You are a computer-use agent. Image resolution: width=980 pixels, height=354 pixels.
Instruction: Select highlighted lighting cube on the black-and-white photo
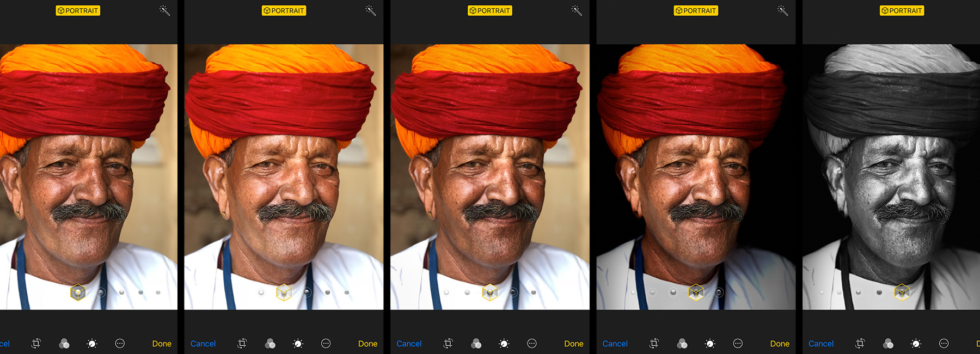(902, 292)
